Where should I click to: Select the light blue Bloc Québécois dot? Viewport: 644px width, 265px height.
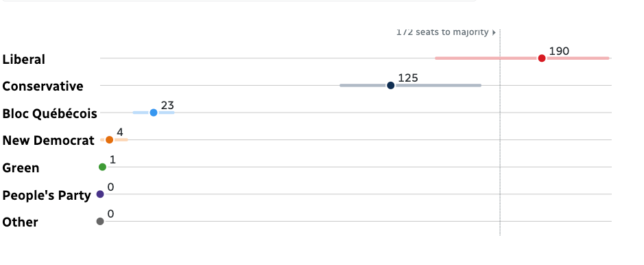[x=154, y=113]
